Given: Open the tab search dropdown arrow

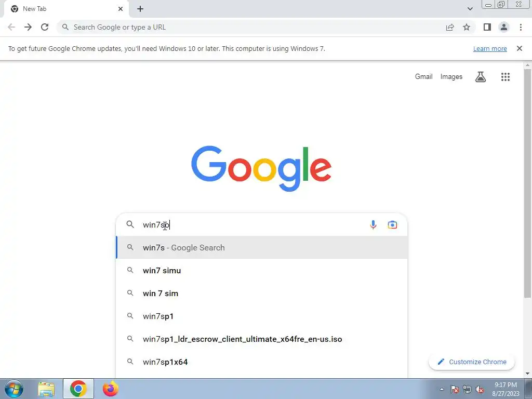Looking at the screenshot, I should pos(470,9).
